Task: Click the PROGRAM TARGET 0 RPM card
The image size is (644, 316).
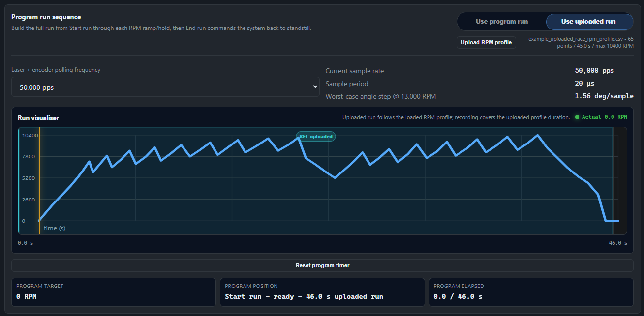Action: [x=114, y=292]
